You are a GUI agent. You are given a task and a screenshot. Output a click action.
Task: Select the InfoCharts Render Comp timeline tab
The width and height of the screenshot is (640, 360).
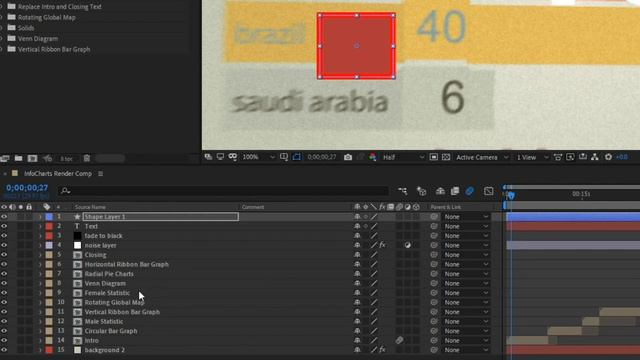click(x=58, y=173)
